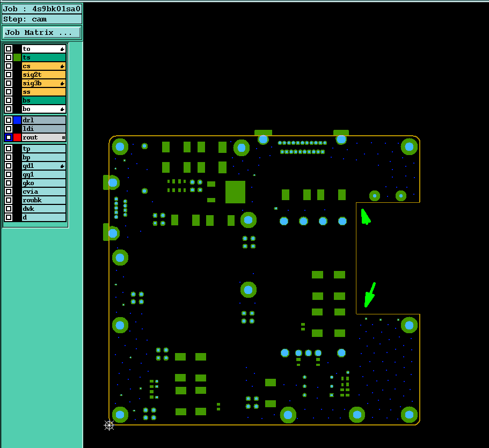
Task: Select the 'ldi' layer row
Action: tap(43, 128)
